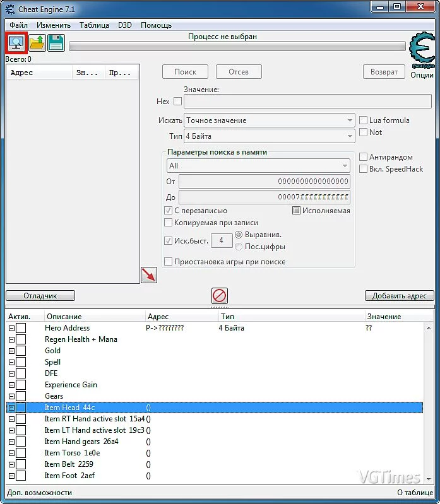Screen dimensions: 440x504
Task: Select the Item Head 44c row
Action: [215, 407]
